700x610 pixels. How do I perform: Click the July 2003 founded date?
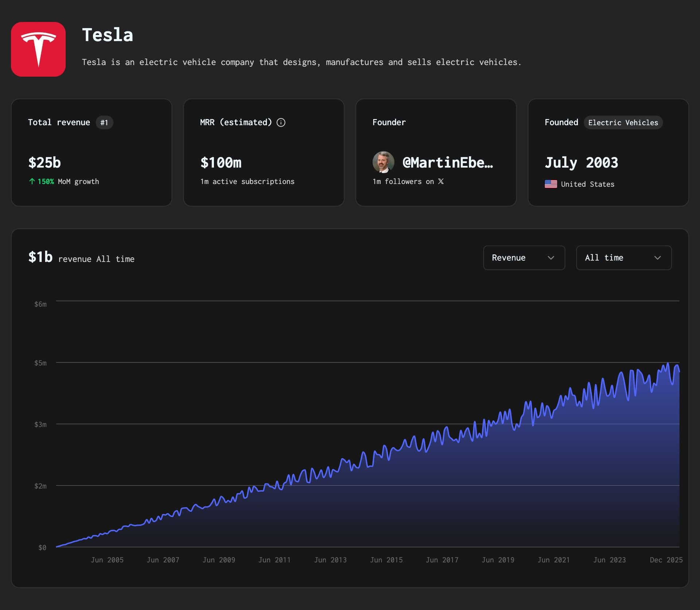[x=581, y=163]
